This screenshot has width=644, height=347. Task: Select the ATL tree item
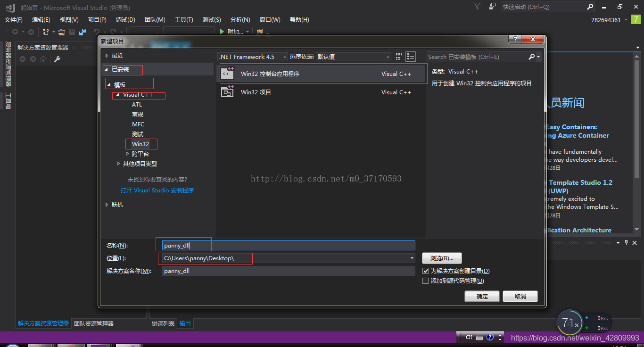click(137, 105)
